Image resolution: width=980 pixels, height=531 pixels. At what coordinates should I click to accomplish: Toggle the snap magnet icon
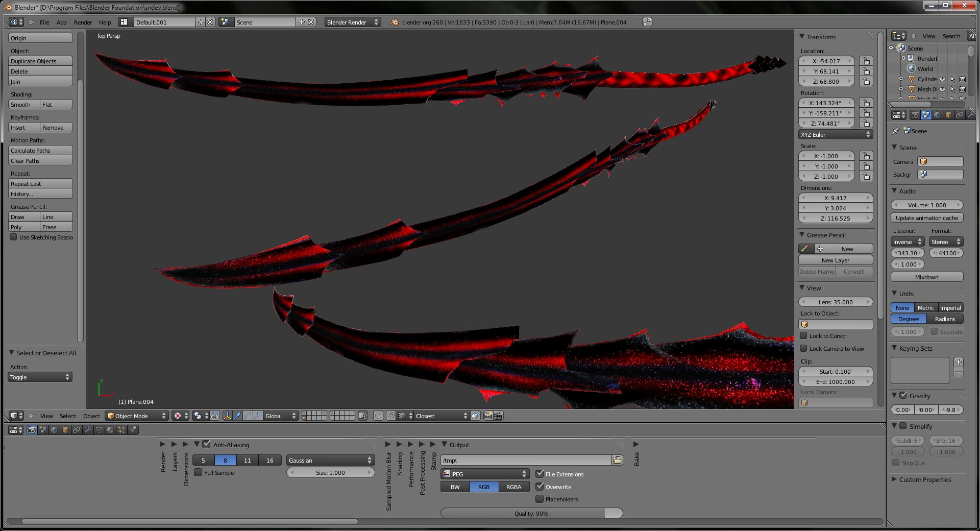(x=390, y=416)
